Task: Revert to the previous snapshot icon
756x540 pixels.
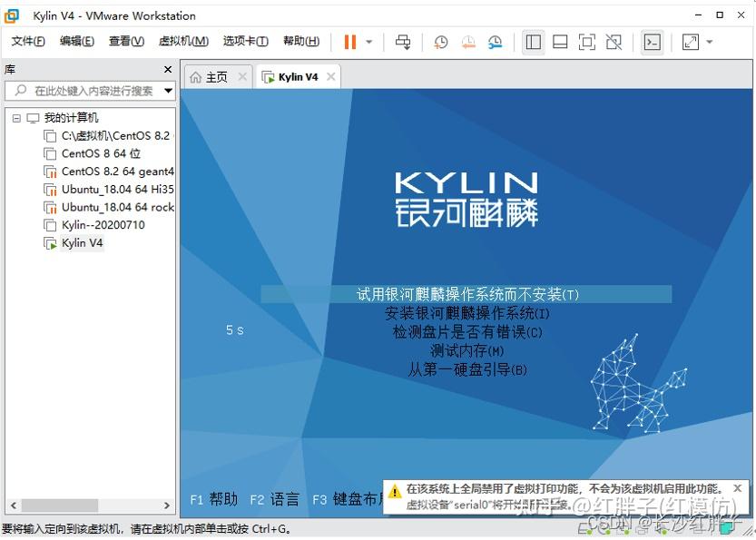Action: pos(468,42)
